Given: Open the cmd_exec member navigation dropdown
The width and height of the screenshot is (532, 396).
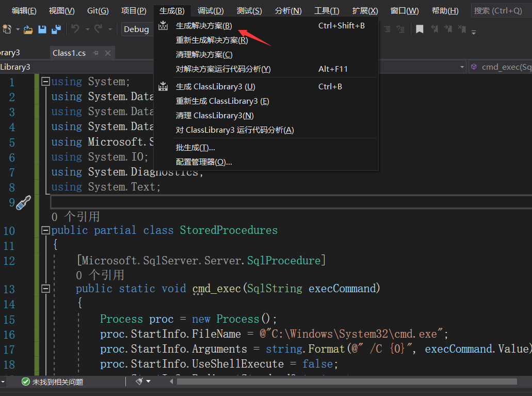Looking at the screenshot, I should pos(500,67).
